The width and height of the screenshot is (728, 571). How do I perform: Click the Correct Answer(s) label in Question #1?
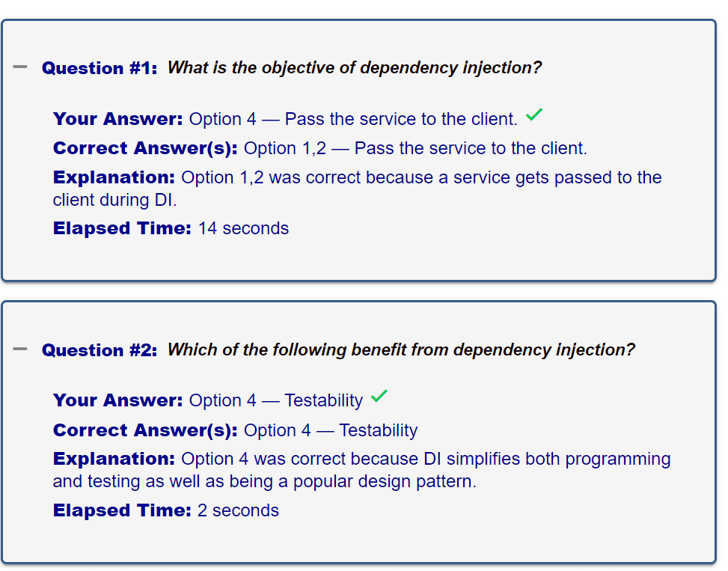[x=145, y=148]
